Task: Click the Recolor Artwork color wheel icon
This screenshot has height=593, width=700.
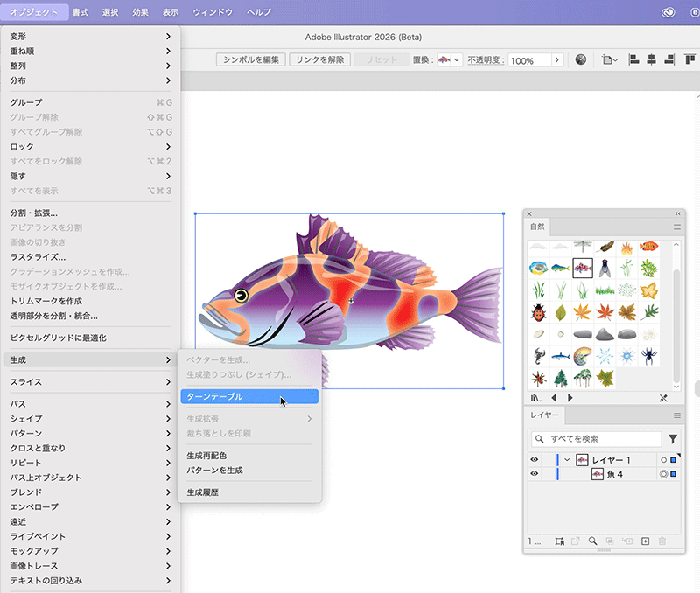Action: (581, 60)
